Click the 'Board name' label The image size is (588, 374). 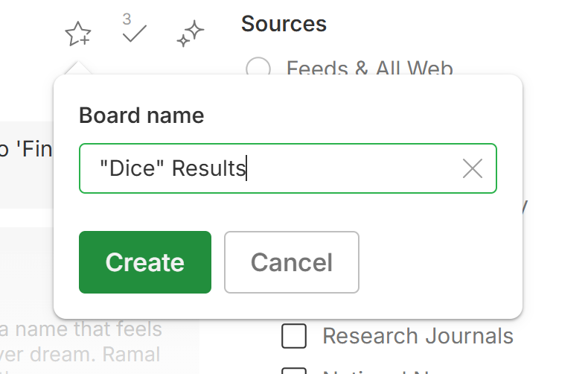click(141, 116)
